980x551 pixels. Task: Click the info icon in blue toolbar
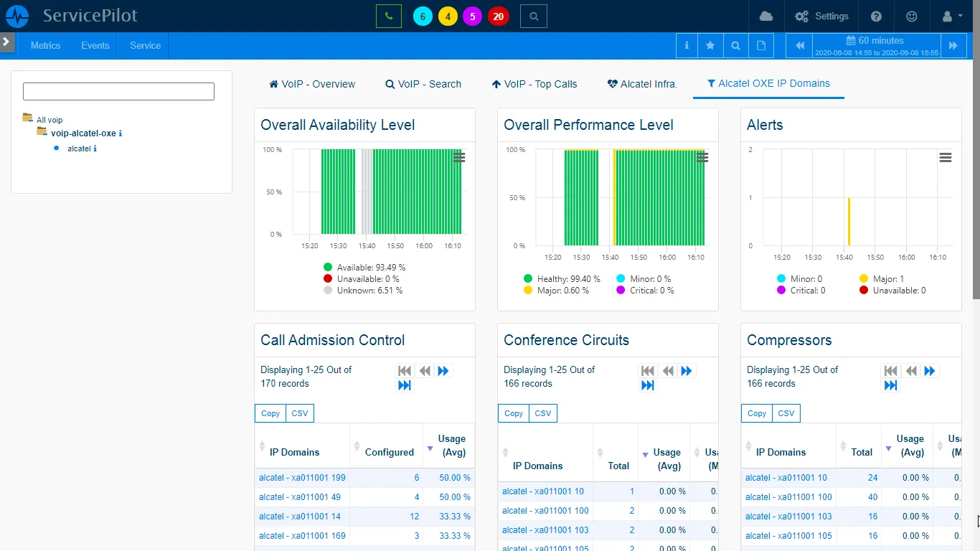[x=687, y=45]
